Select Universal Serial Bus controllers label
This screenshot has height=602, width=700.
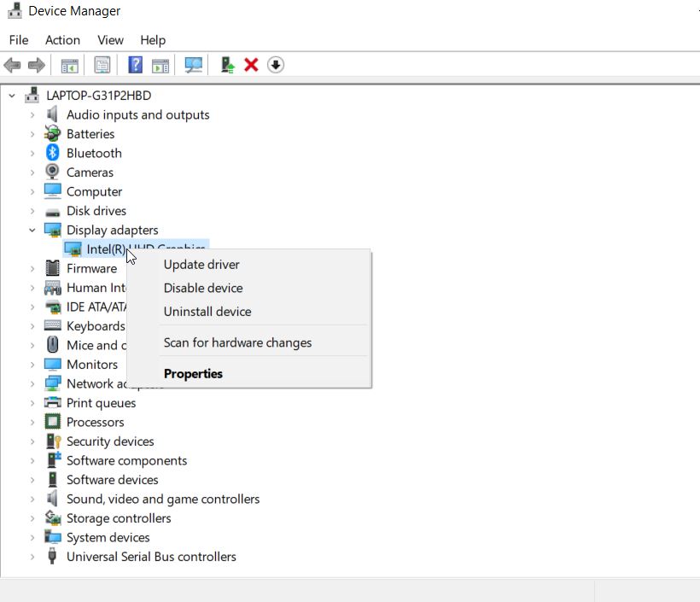click(x=151, y=557)
